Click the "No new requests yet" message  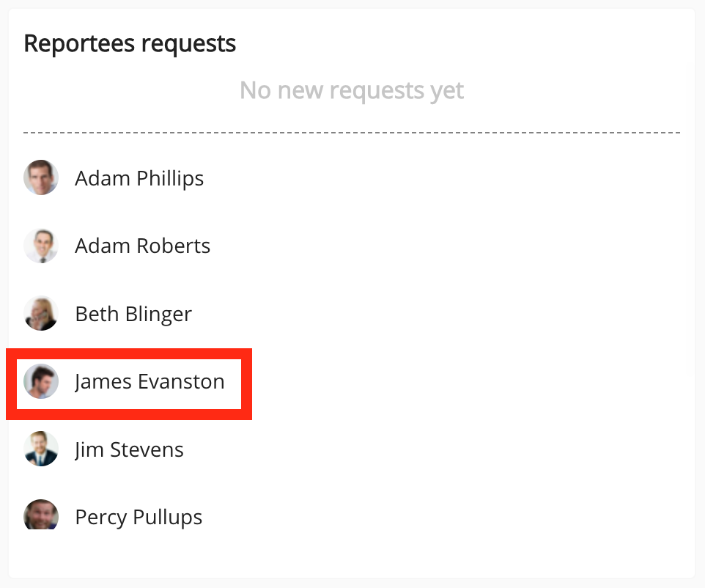(x=352, y=91)
